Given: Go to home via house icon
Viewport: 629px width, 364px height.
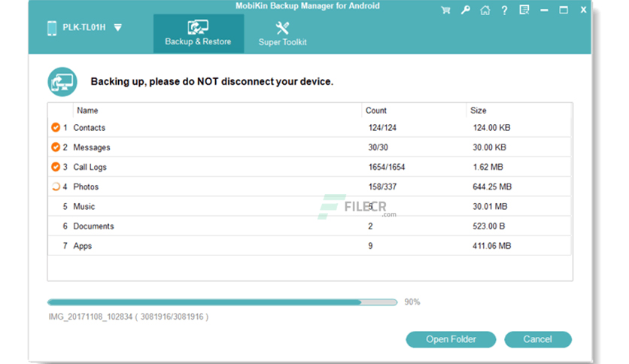Looking at the screenshot, I should 485,10.
